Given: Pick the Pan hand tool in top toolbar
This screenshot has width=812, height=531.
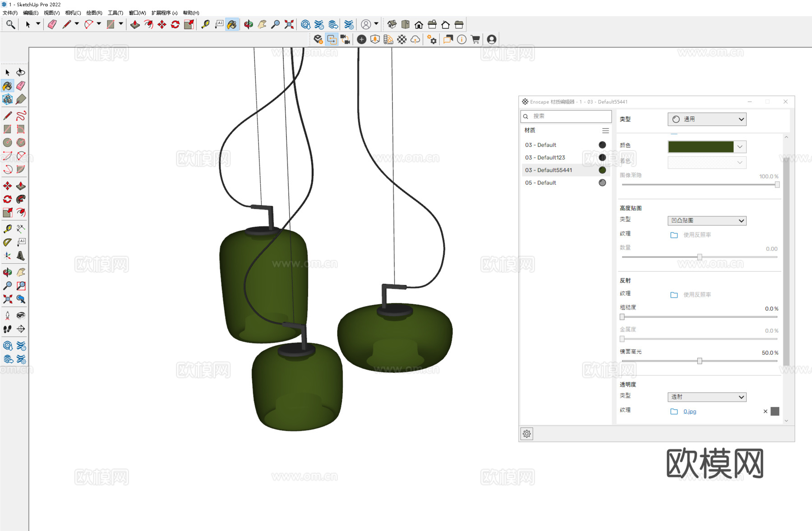Looking at the screenshot, I should point(262,24).
